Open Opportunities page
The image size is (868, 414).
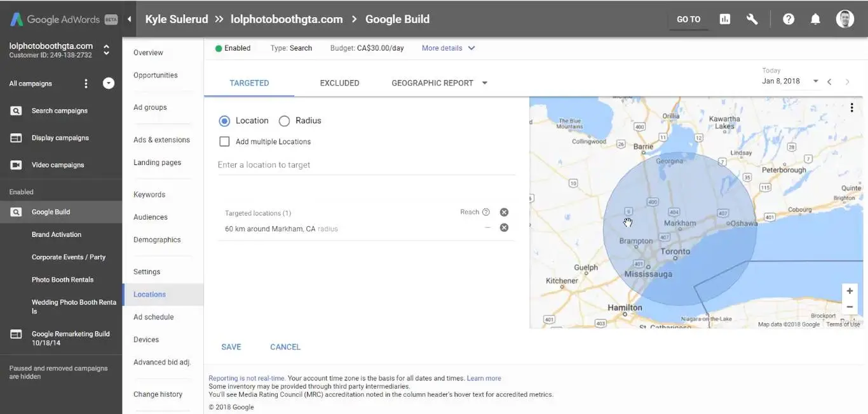pos(156,75)
